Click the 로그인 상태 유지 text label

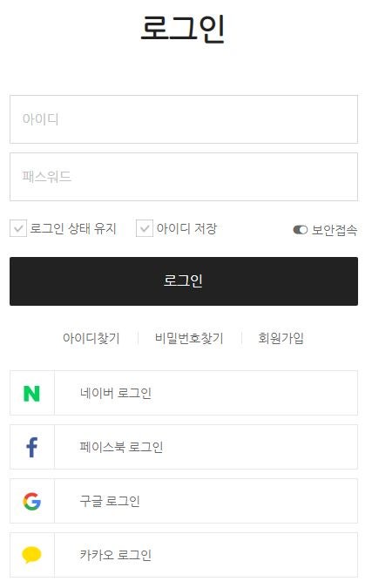point(73,228)
